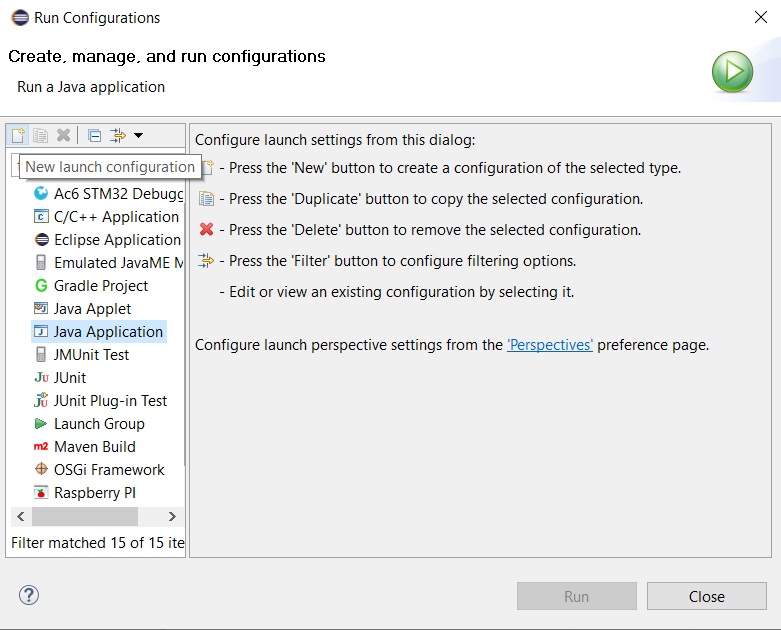Click the Duplicate configuration toolbar icon
This screenshot has width=781, height=630.
(x=40, y=135)
